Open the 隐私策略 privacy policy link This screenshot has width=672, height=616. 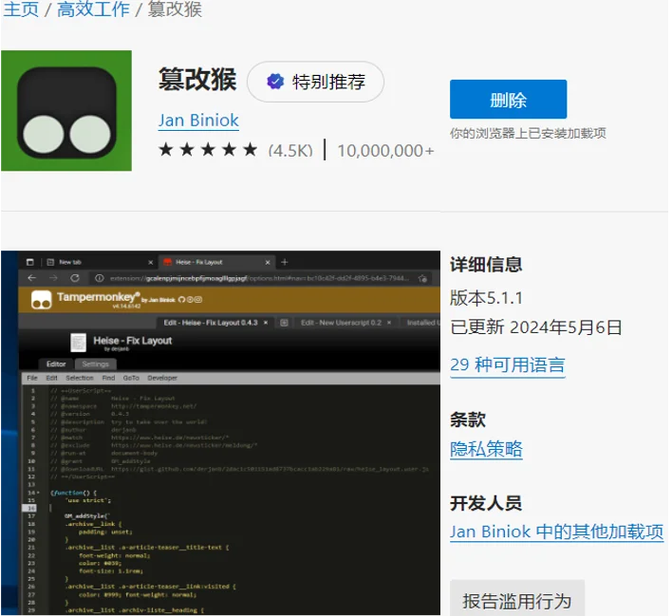click(486, 449)
